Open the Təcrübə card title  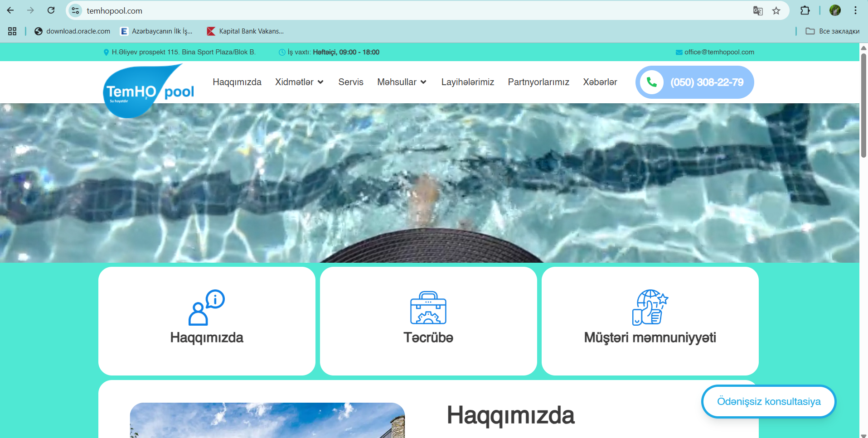[428, 337]
